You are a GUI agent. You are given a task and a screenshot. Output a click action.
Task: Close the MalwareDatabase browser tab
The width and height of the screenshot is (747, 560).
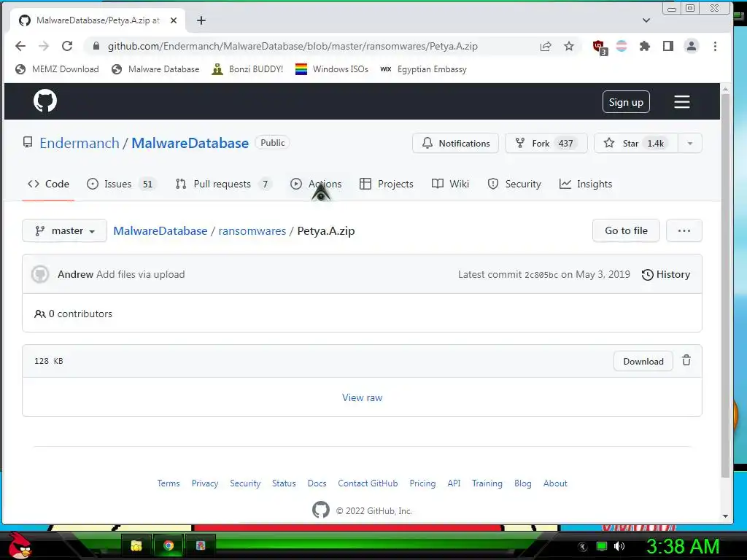[174, 20]
